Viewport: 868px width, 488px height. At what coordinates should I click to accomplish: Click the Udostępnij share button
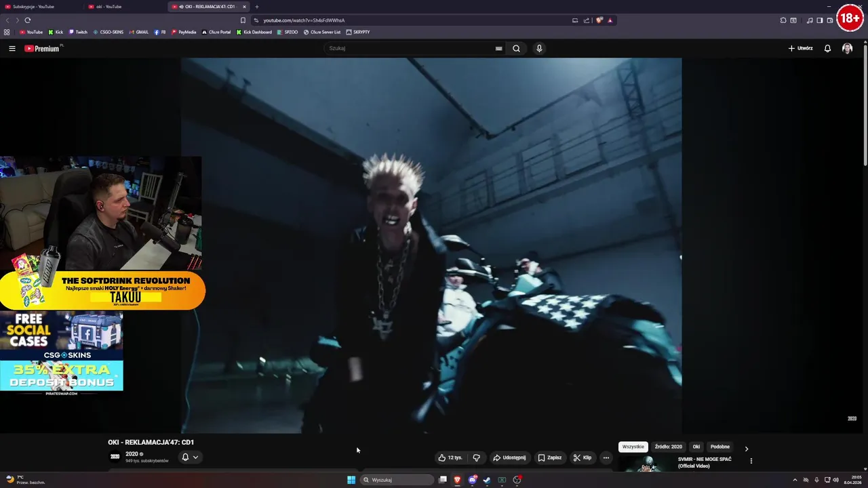click(509, 457)
